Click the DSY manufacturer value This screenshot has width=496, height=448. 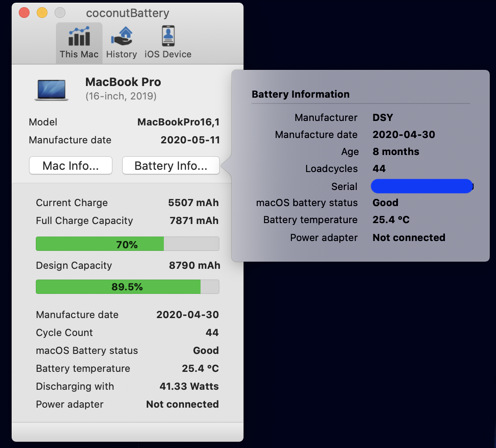[382, 117]
